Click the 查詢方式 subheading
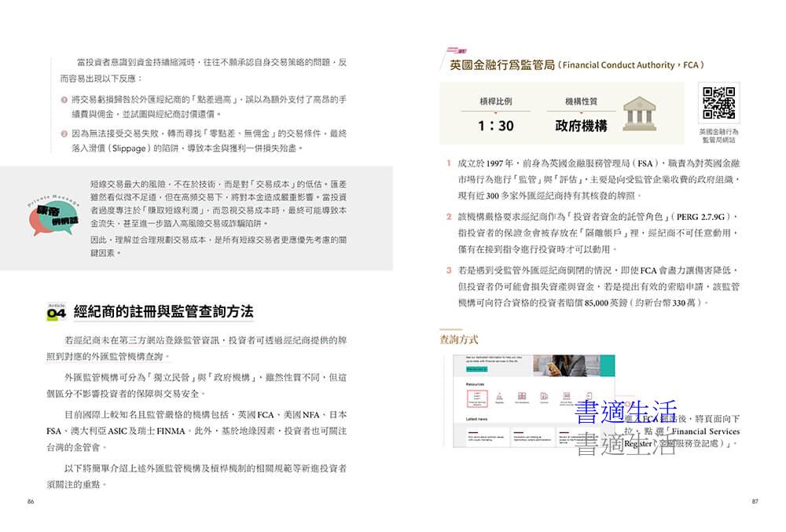This screenshot has width=786, height=532. (x=459, y=339)
